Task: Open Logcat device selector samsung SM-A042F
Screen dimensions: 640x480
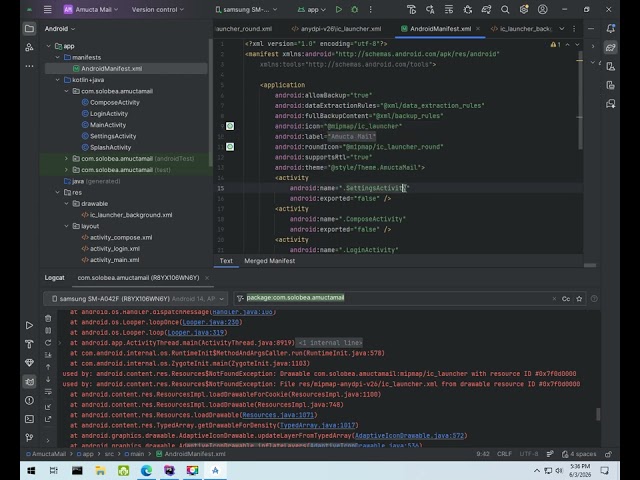Action: 135,299
